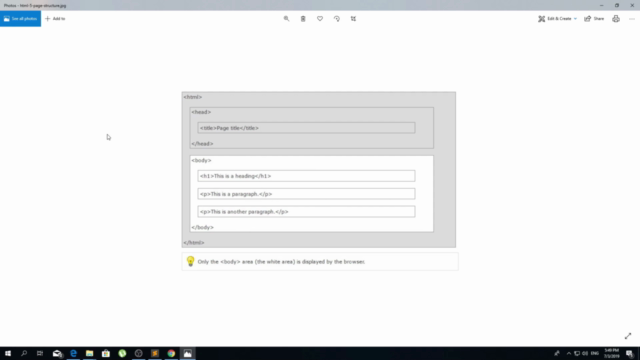The height and width of the screenshot is (360, 640).
Task: Click the network tray icon
Action: coord(577,353)
